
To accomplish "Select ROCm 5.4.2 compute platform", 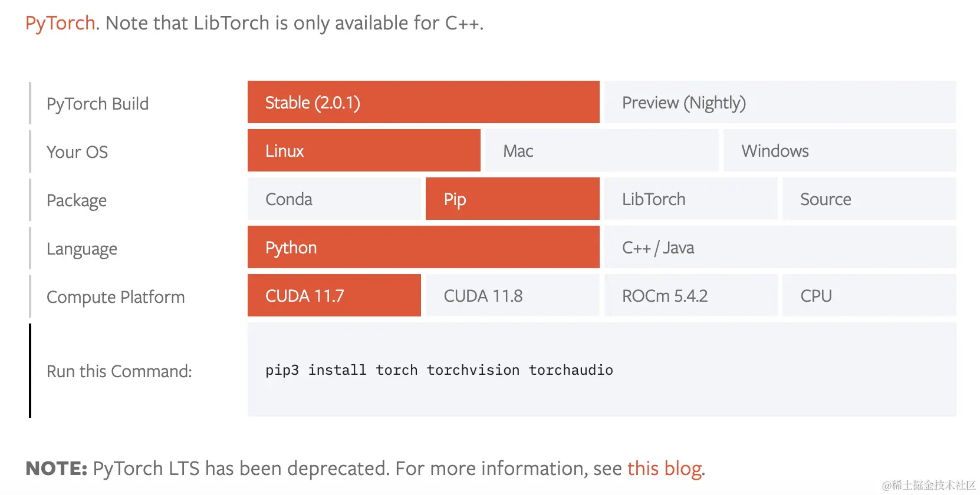I will (691, 295).
